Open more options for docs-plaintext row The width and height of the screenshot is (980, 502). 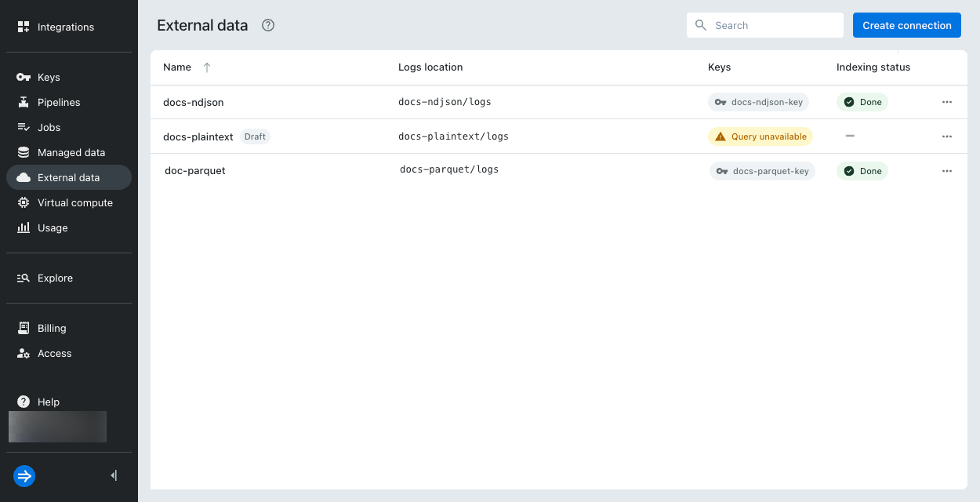[947, 136]
